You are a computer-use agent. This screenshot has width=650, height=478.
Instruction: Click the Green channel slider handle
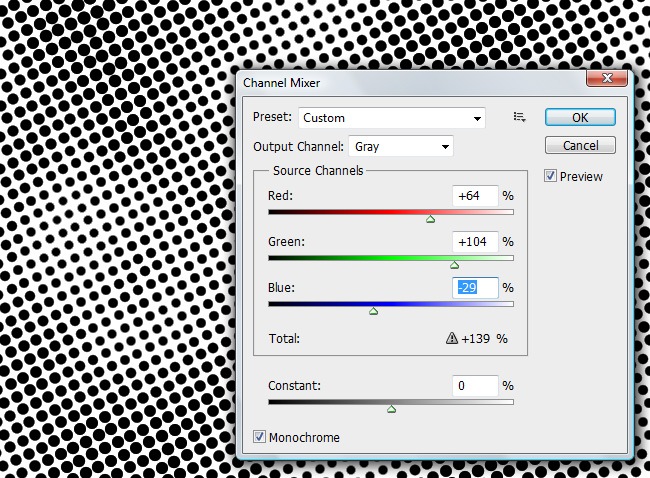tap(454, 265)
